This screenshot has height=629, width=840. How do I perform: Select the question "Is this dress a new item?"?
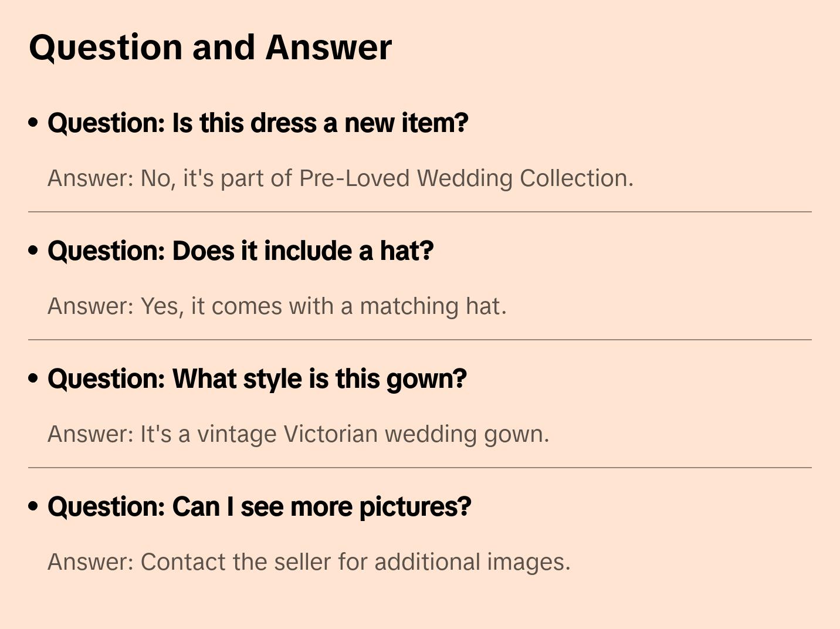point(258,123)
